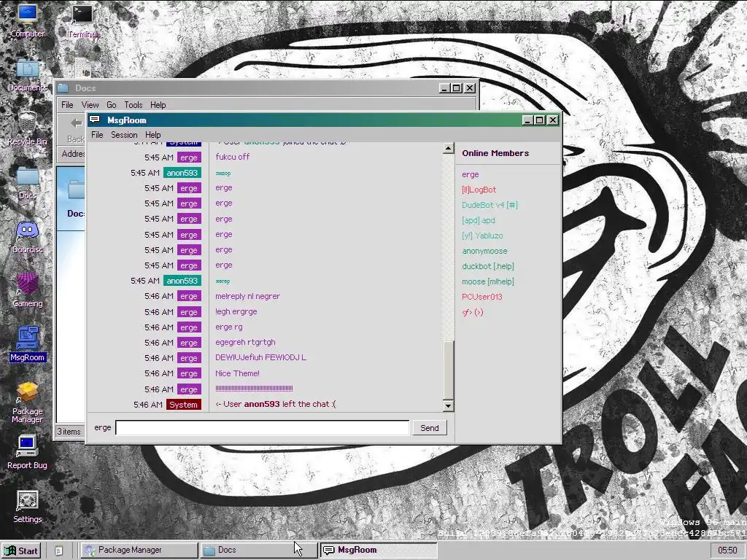This screenshot has width=747, height=560.
Task: Select member [y!] Yabluzo
Action: click(482, 236)
